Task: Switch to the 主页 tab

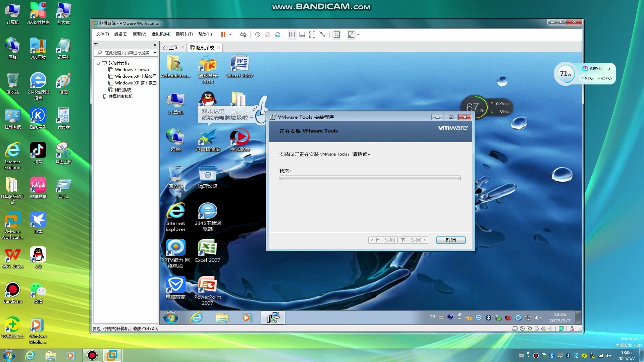Action: [x=173, y=47]
